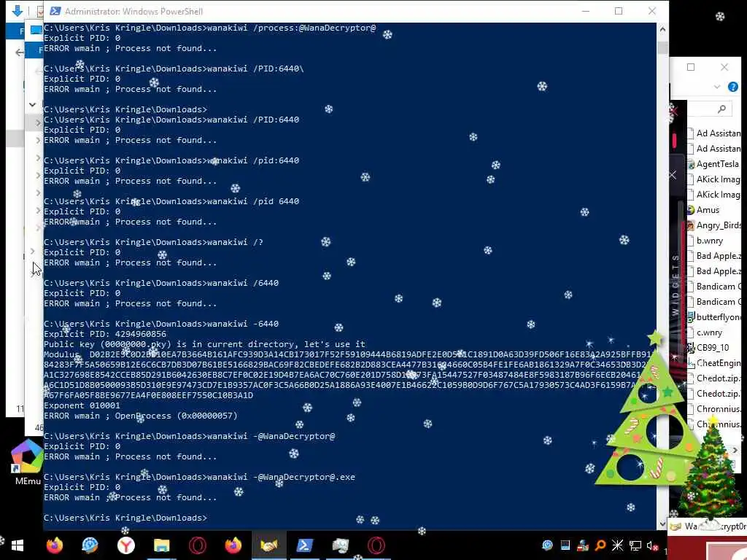Select the AgentTesla file icon
The height and width of the screenshot is (560, 747).
(x=691, y=164)
